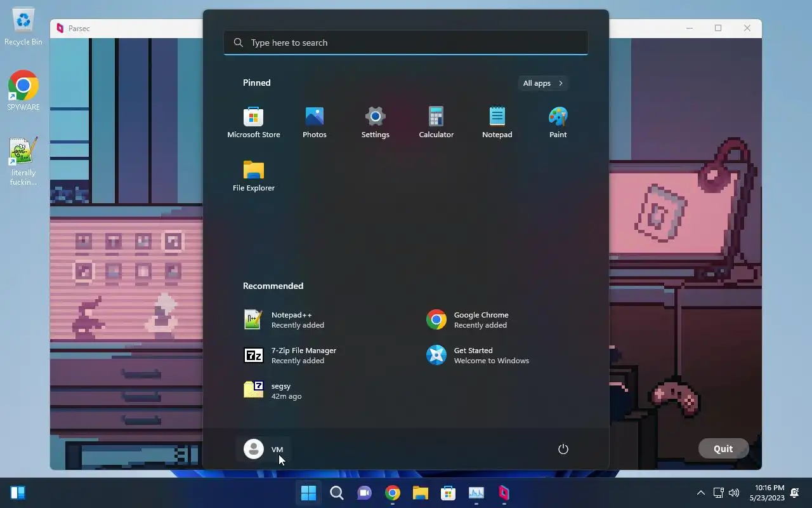The width and height of the screenshot is (812, 508).
Task: Open Microsoft Store on the taskbar
Action: 449,493
